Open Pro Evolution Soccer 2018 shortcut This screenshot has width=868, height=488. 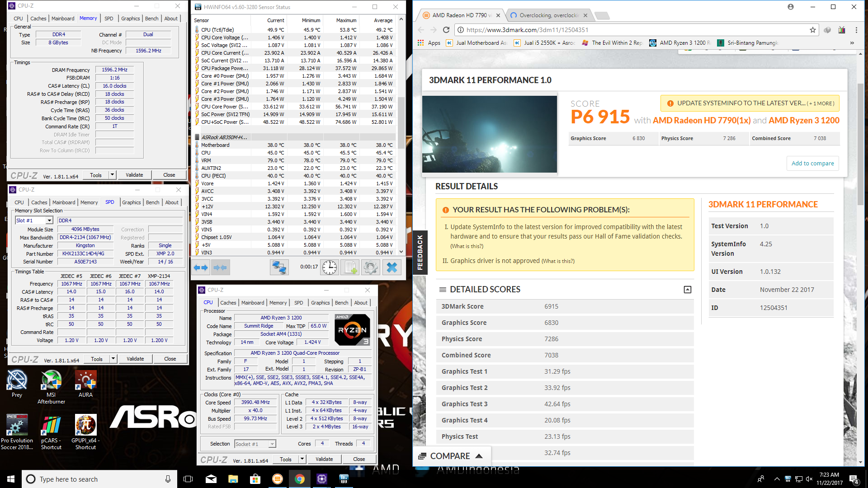[17, 432]
